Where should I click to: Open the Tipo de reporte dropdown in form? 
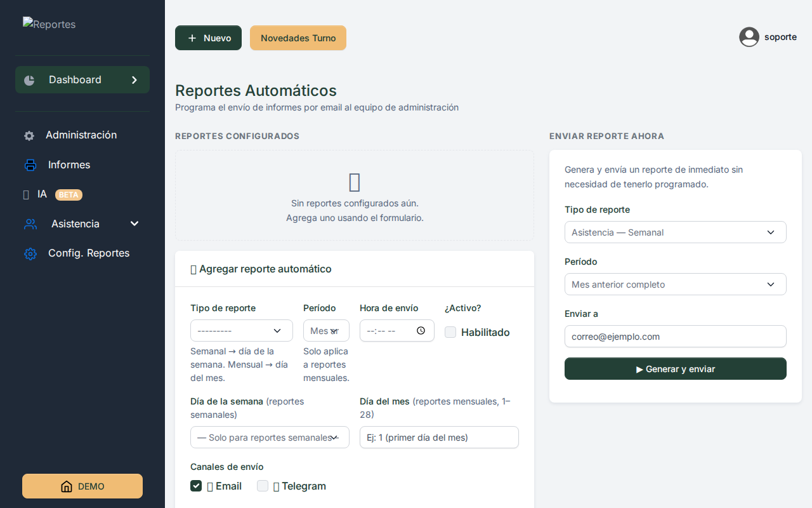coord(242,331)
